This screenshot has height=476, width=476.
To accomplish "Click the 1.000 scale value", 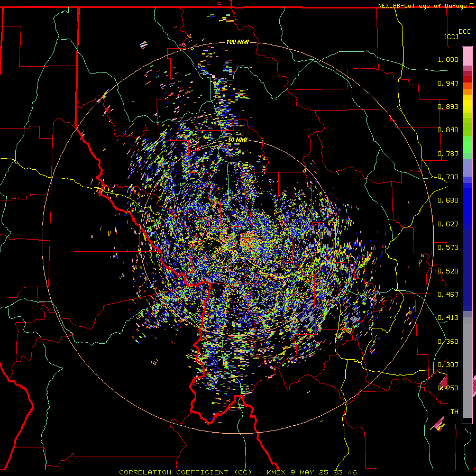I will 448,59.
